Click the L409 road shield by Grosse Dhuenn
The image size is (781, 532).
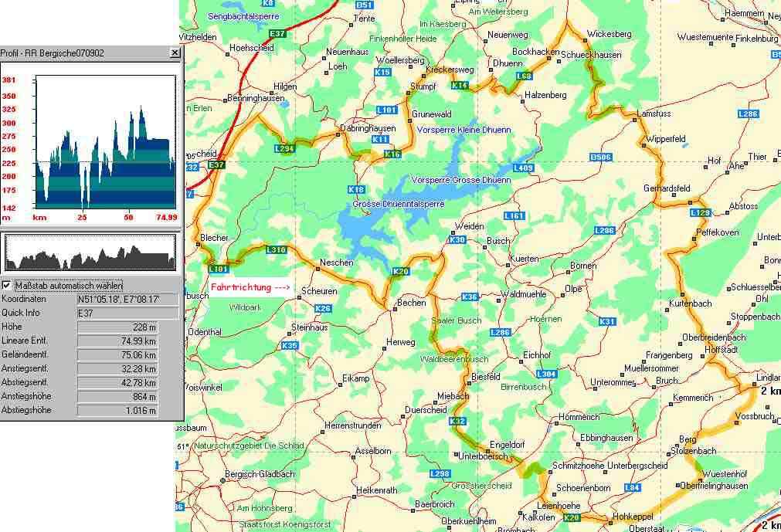[x=523, y=168]
